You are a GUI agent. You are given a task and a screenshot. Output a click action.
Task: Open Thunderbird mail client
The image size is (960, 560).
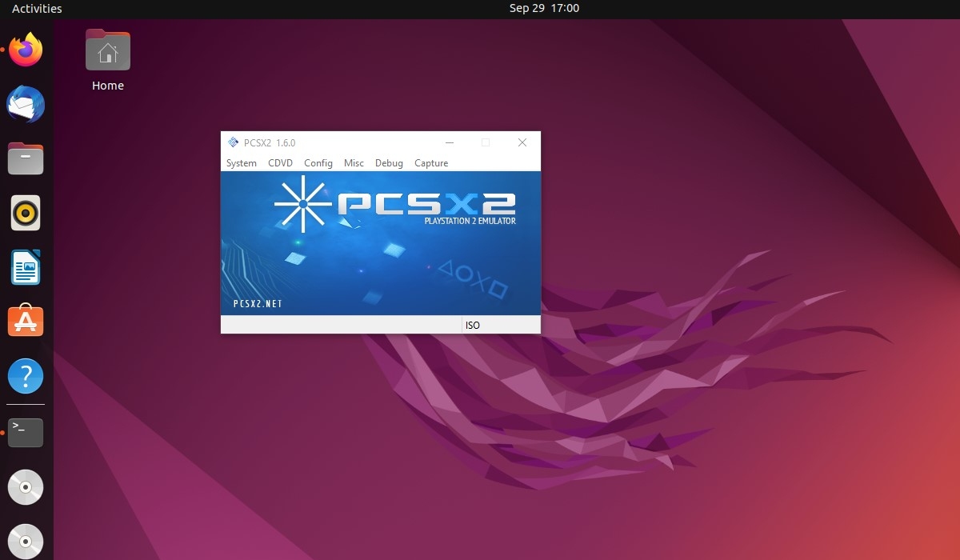click(26, 104)
